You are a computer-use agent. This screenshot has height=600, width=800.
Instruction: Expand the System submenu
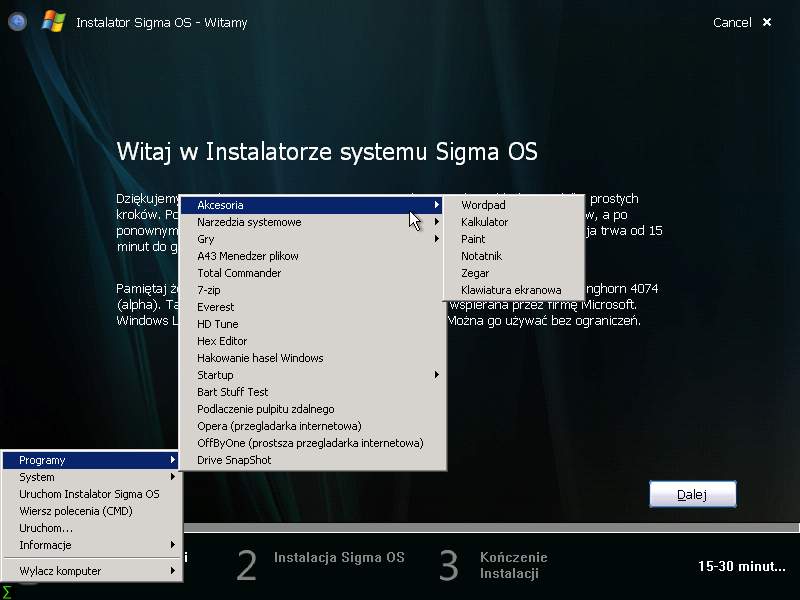coord(91,477)
